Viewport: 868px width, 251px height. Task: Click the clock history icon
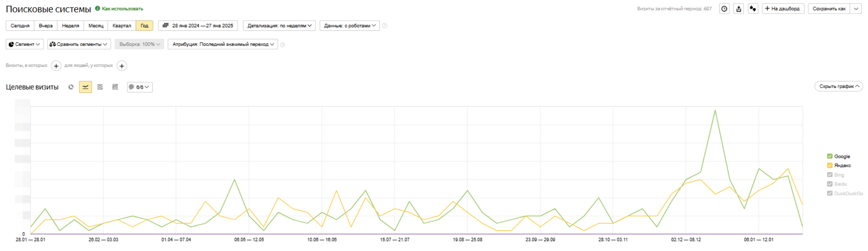(724, 9)
